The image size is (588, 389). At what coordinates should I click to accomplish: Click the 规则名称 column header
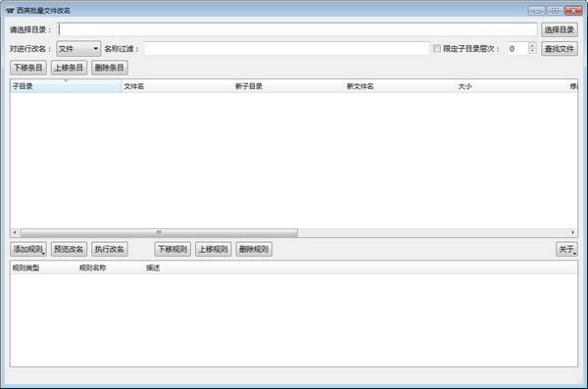111,267
